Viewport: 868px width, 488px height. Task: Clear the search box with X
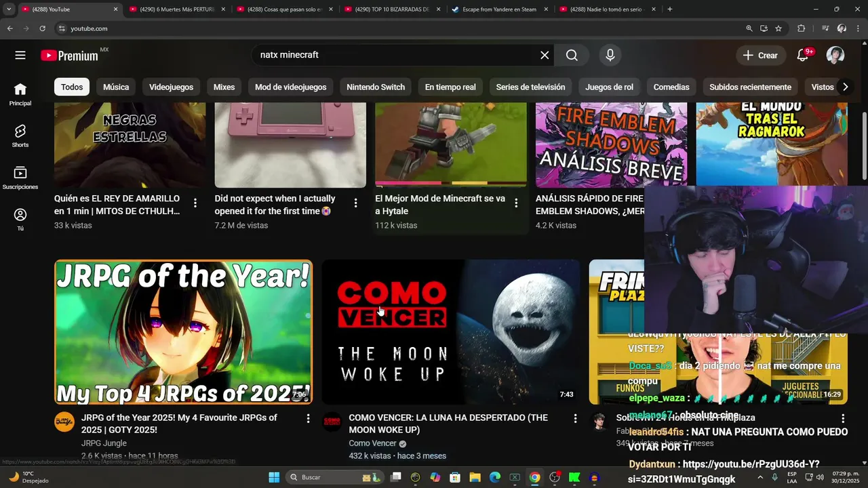click(x=545, y=55)
